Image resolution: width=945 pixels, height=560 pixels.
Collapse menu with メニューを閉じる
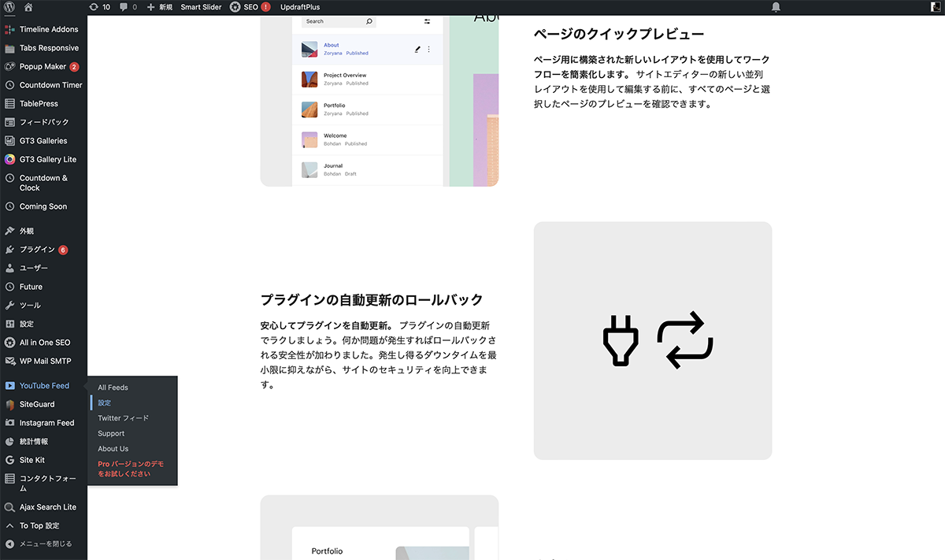(x=45, y=543)
